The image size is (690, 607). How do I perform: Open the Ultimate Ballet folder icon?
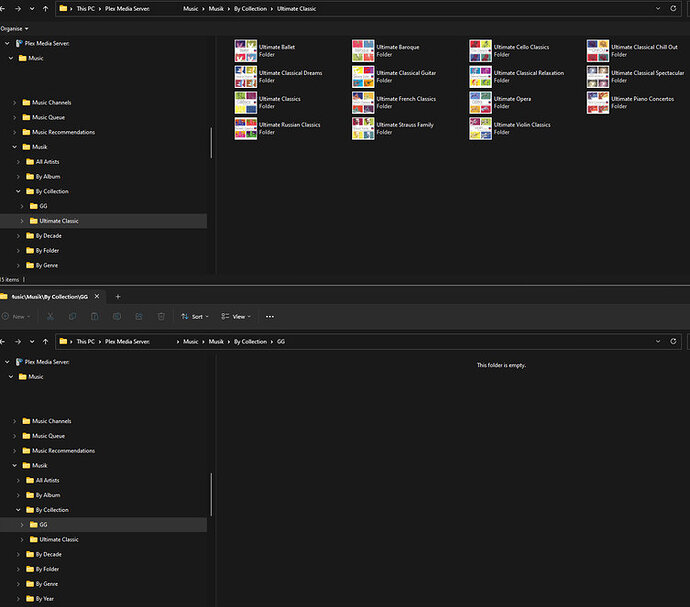[x=246, y=51]
